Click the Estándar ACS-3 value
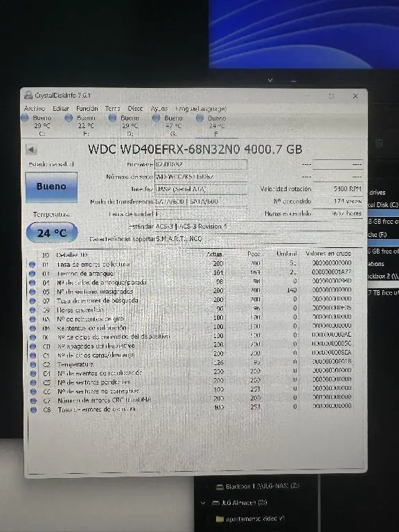This screenshot has height=532, width=399. [258, 227]
